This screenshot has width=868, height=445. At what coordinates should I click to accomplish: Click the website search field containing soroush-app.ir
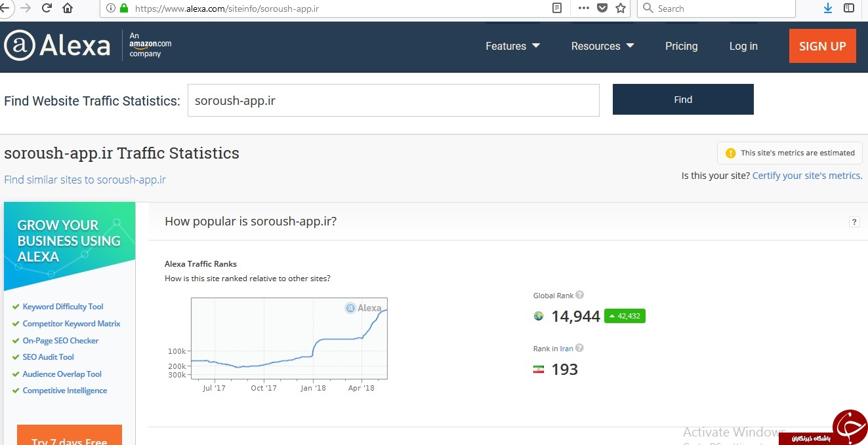pos(394,100)
